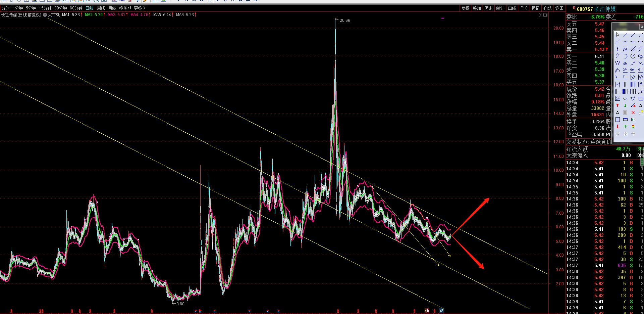Click the -自选 watchlist button
Viewport: 644px width, 314px height.
[547, 8]
